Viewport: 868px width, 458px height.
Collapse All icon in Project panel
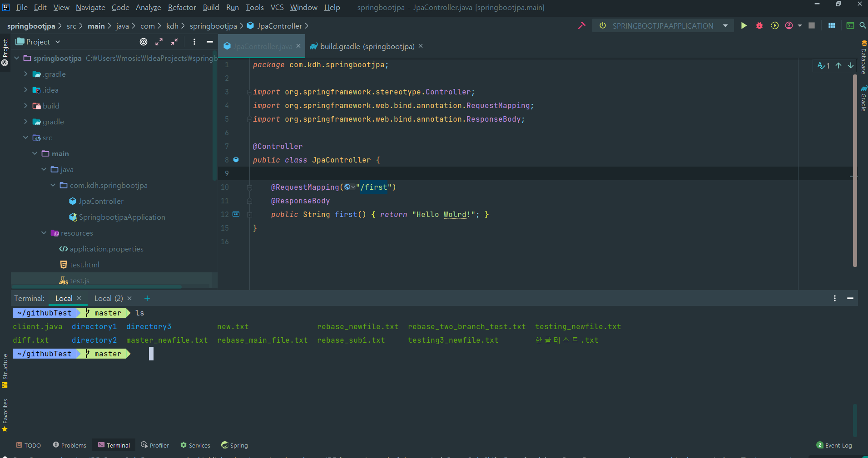coord(174,42)
